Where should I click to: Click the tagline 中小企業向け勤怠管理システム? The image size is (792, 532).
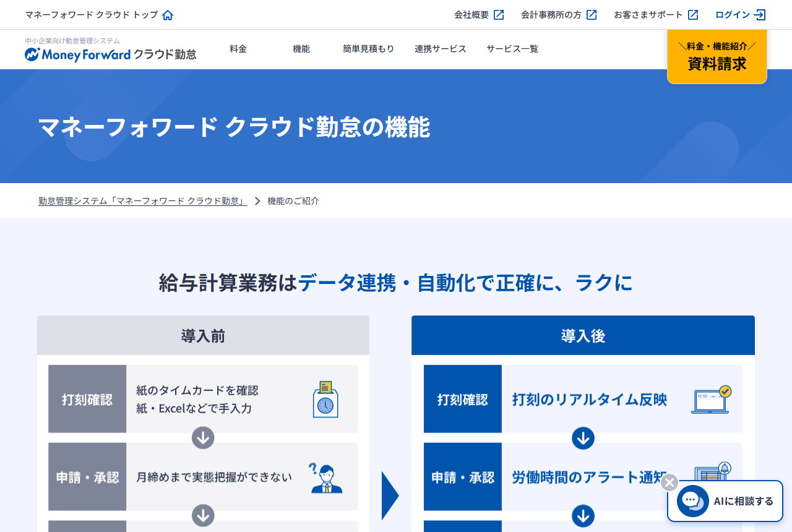(72, 40)
